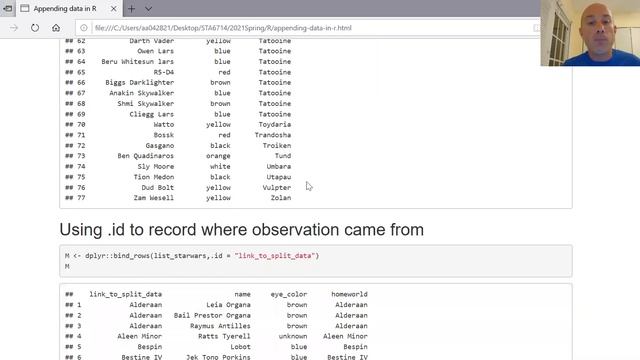Select 'Lobot' name text

click(240, 347)
